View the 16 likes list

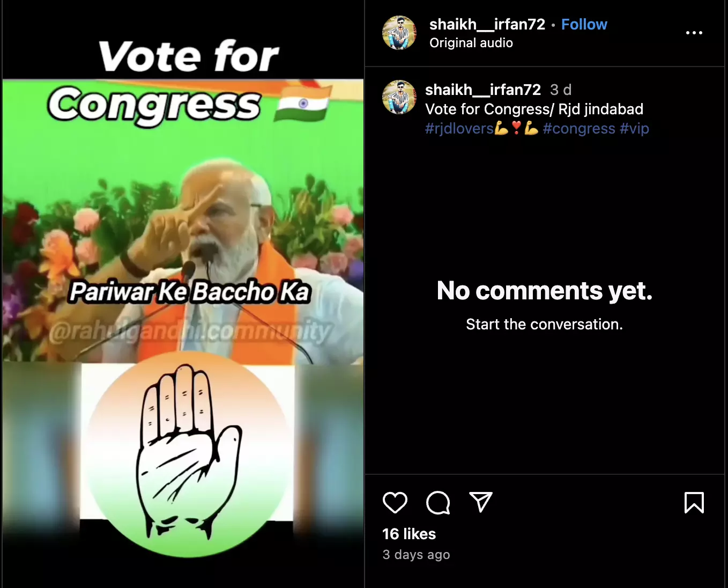[409, 534]
